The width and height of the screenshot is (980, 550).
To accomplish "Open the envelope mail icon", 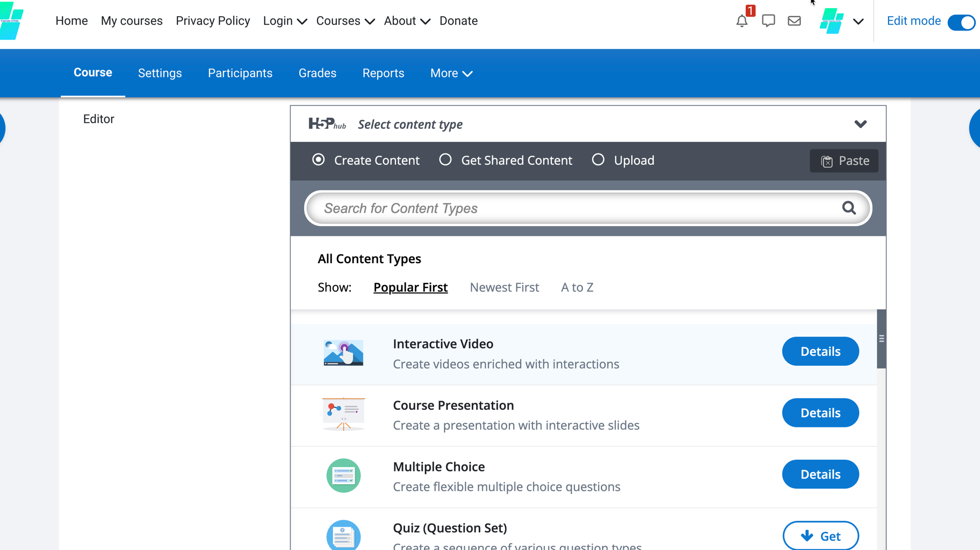I will coord(794,21).
